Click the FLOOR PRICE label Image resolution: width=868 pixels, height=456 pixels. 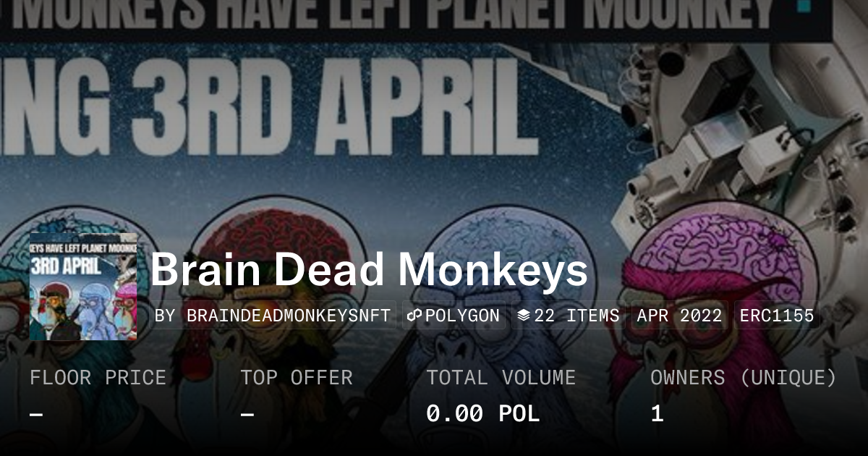98,378
